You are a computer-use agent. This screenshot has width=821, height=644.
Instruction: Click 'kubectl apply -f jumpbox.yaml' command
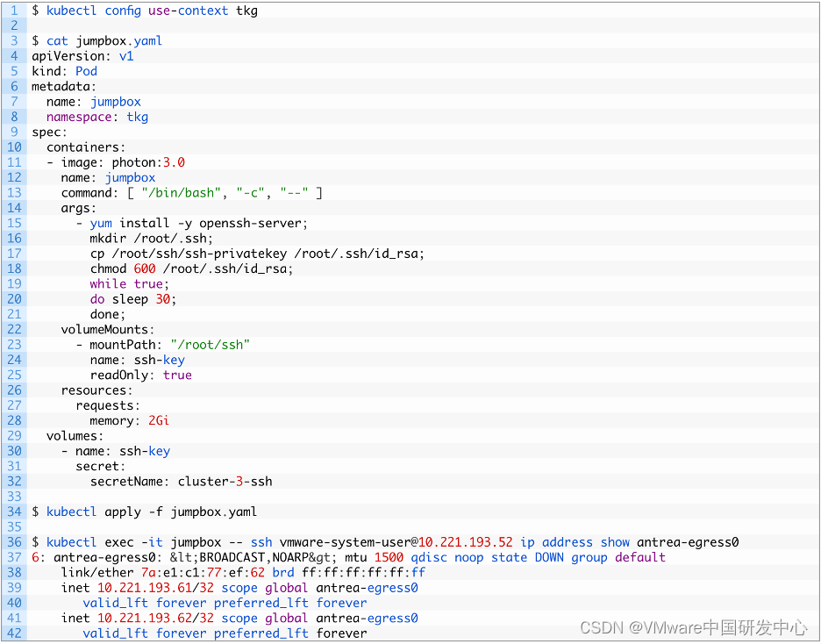(152, 512)
